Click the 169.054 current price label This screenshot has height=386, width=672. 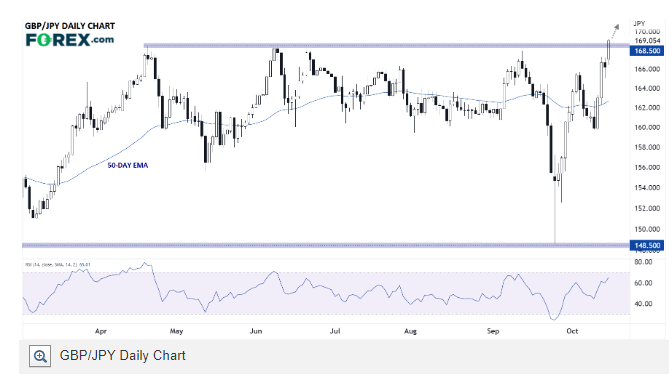click(647, 41)
